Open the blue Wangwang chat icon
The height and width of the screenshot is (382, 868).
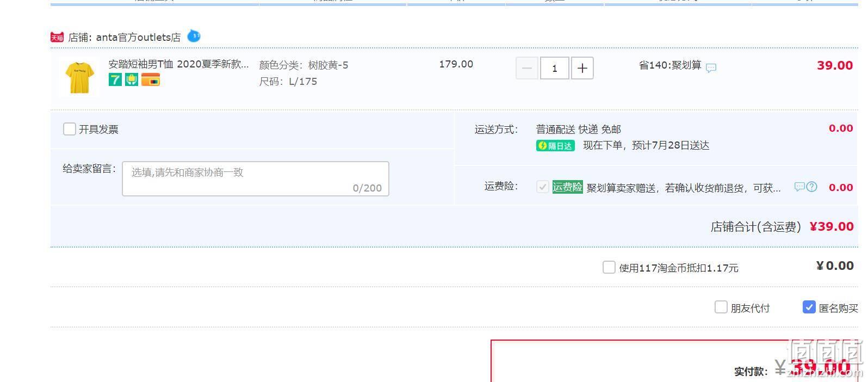(194, 36)
